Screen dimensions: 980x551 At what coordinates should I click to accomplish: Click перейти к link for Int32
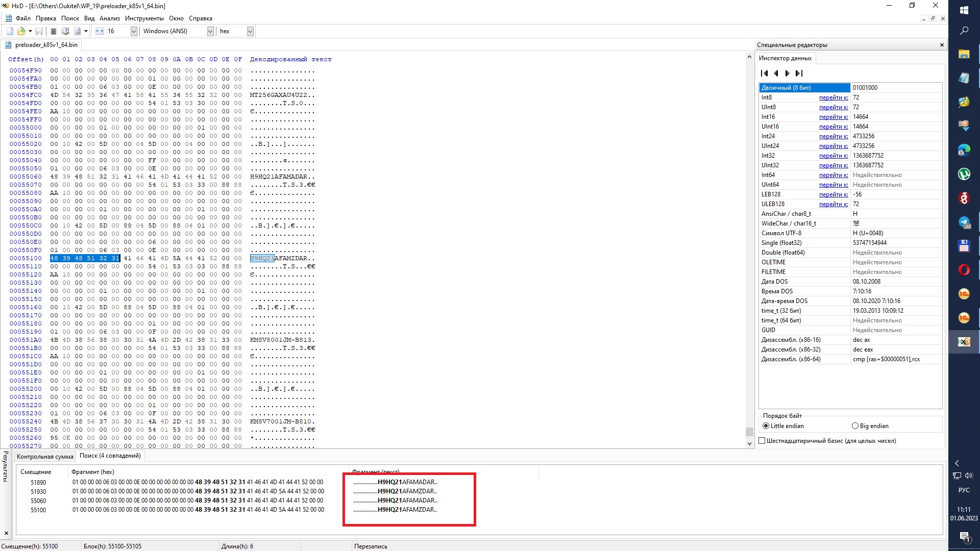(x=834, y=156)
